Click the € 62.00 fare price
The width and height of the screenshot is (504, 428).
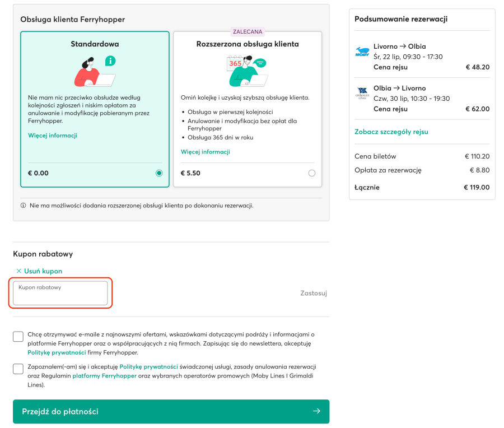tap(478, 109)
